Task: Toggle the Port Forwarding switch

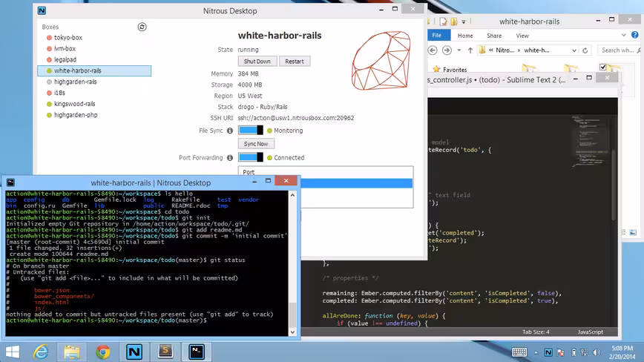Action: point(251,157)
